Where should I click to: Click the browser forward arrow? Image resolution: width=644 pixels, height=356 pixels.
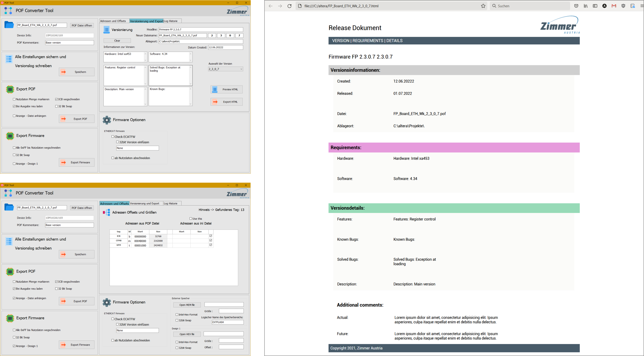tap(280, 6)
